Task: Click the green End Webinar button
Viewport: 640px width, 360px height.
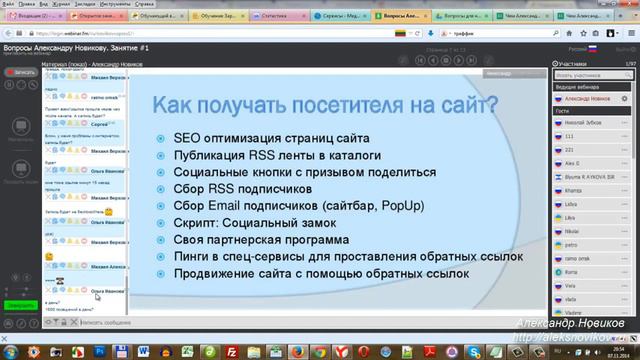Action: (x=21, y=305)
